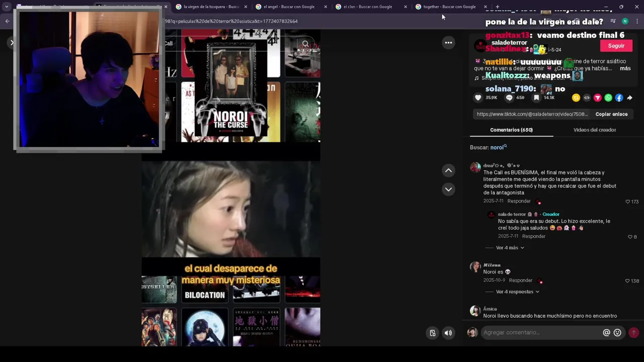This screenshot has height=362, width=644.
Task: Search for noroi via Buscar link
Action: tap(499, 147)
